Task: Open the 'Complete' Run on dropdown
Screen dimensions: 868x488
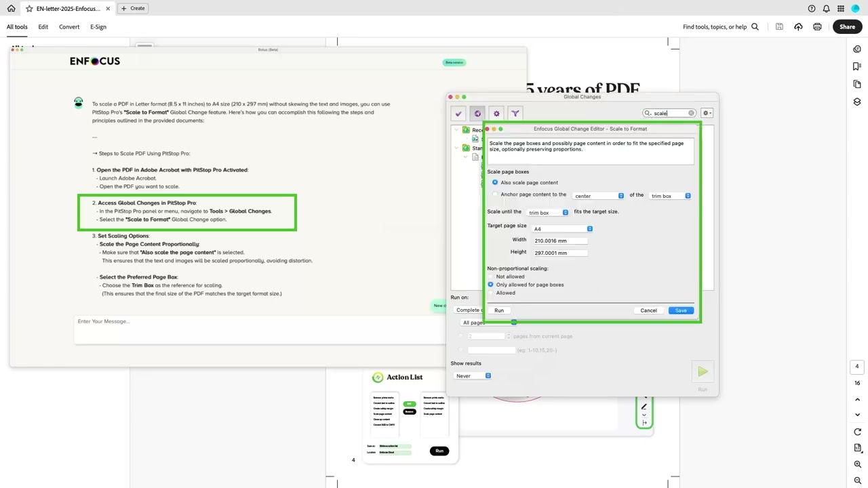Action: 469,310
